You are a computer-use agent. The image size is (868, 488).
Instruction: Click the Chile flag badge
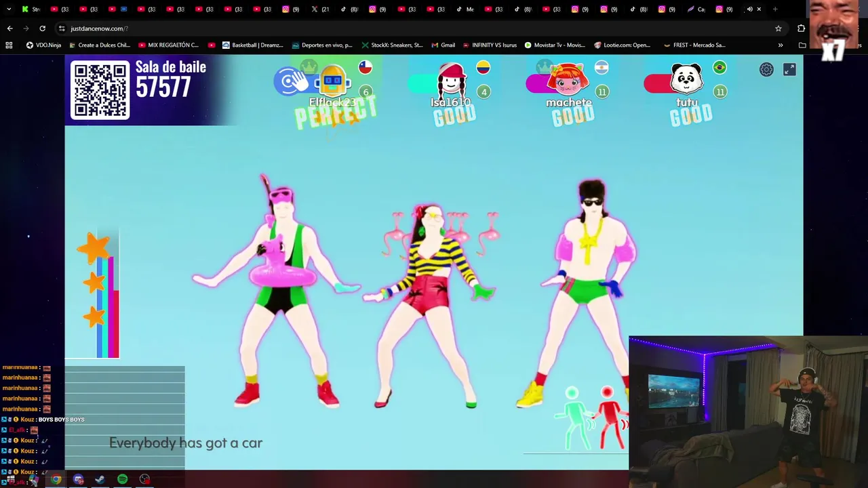(366, 67)
